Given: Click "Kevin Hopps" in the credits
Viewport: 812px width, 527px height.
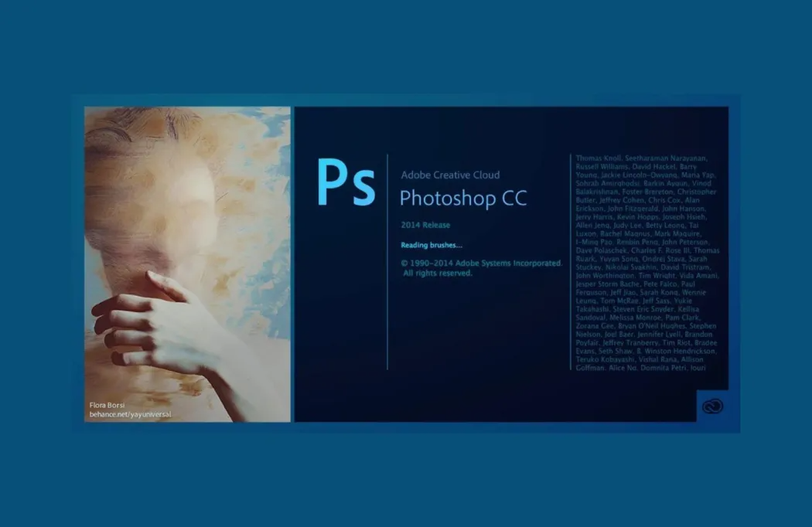Looking at the screenshot, I should [638, 217].
